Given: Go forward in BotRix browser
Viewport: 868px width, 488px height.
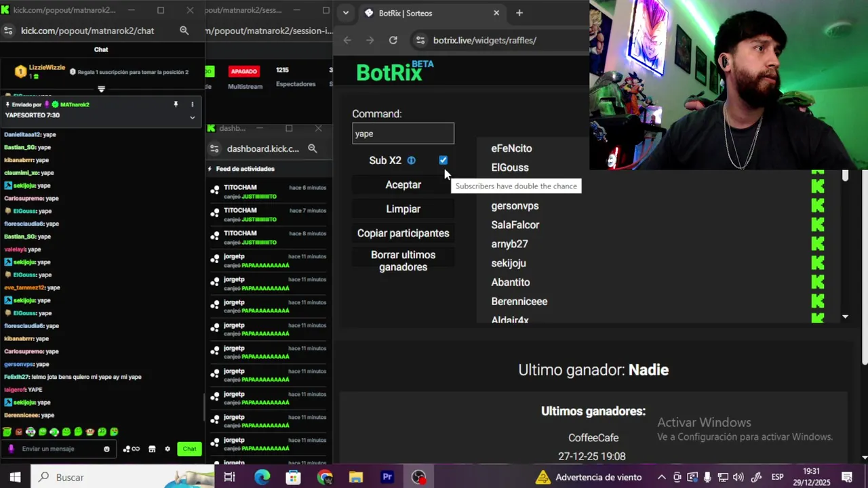Looking at the screenshot, I should click(x=370, y=40).
